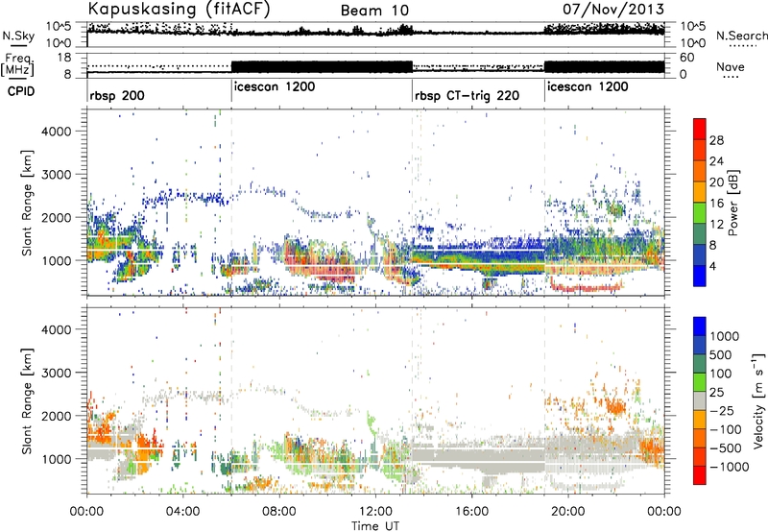768x532 pixels.
Task: Select the "icescan 1200" label following rbsp CT-trig 220
Action: (588, 86)
